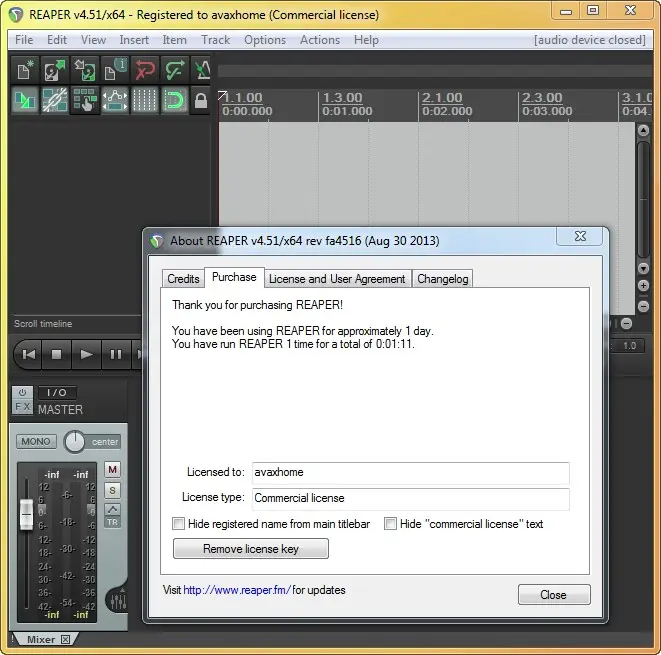Switch to the Changelog tab

[x=443, y=279]
